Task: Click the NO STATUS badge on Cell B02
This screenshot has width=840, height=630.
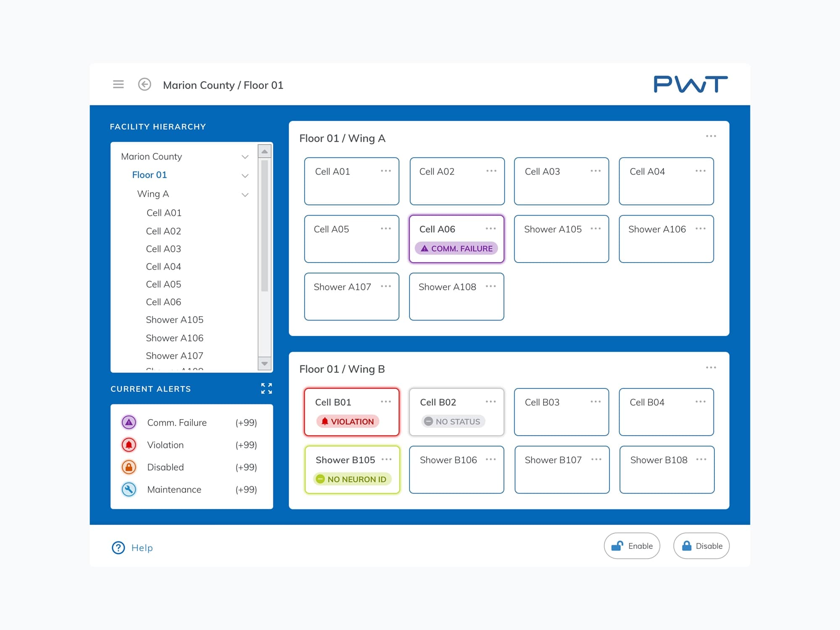Action: pyautogui.click(x=454, y=421)
